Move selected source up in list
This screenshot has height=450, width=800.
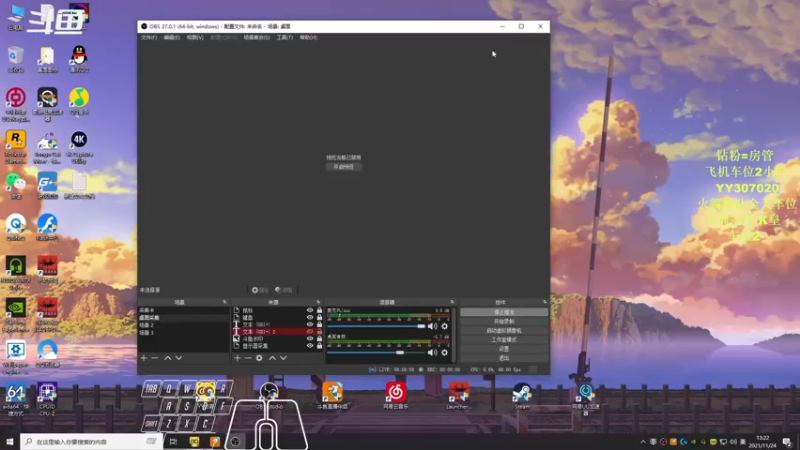click(272, 358)
